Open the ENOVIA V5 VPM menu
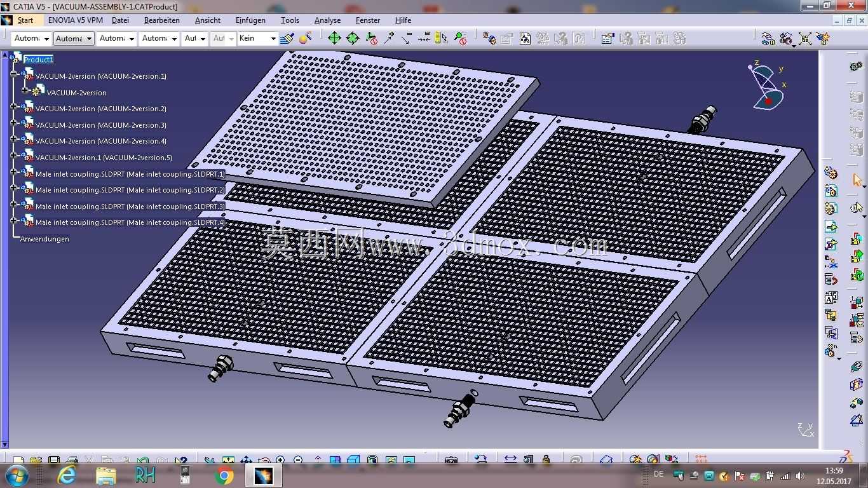The width and height of the screenshot is (868, 488). coord(75,20)
